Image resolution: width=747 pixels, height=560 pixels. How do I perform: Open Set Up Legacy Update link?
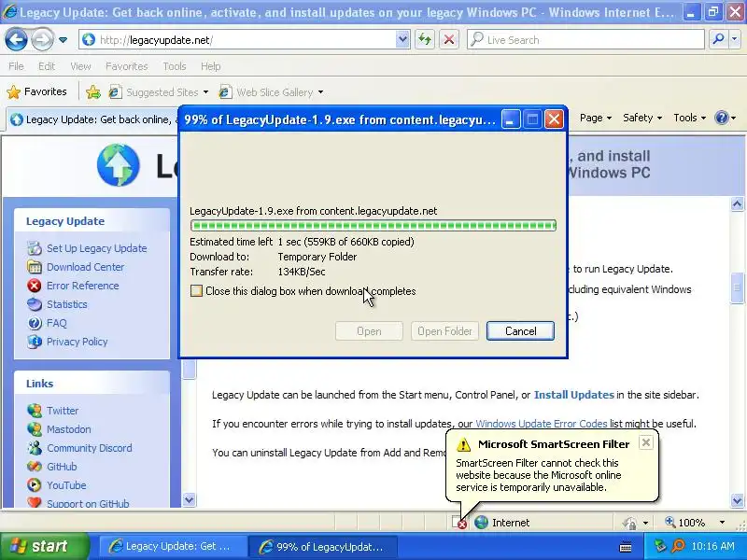tap(97, 248)
